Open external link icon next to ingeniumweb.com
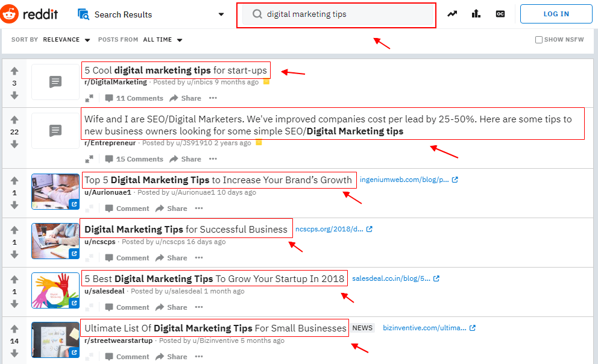Viewport: 598px width, 364px height. (455, 180)
